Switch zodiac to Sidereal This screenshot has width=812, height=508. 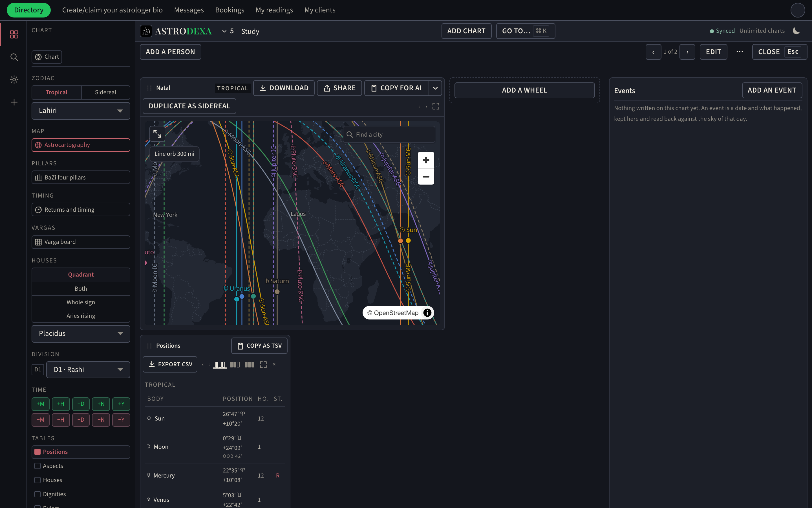pos(105,92)
